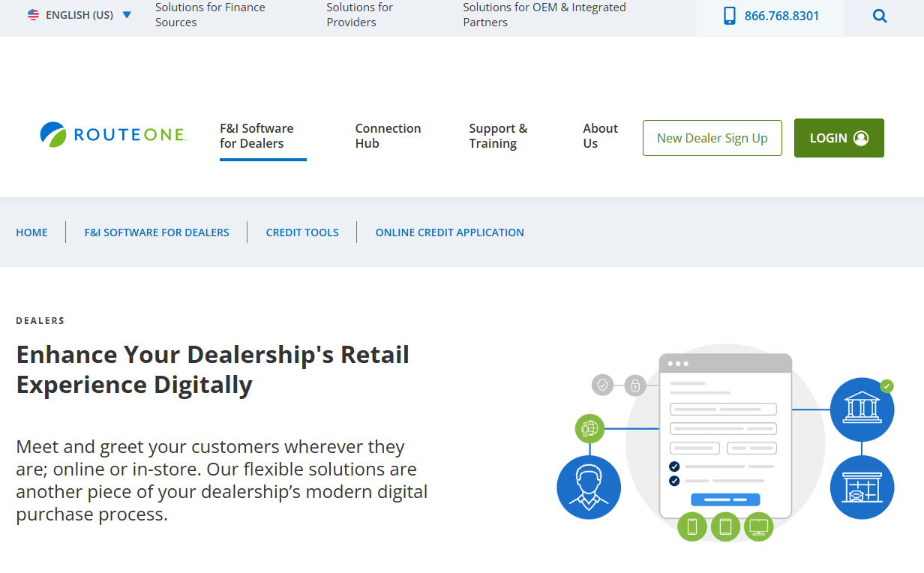
Task: Open the Connection Hub menu
Action: click(388, 136)
